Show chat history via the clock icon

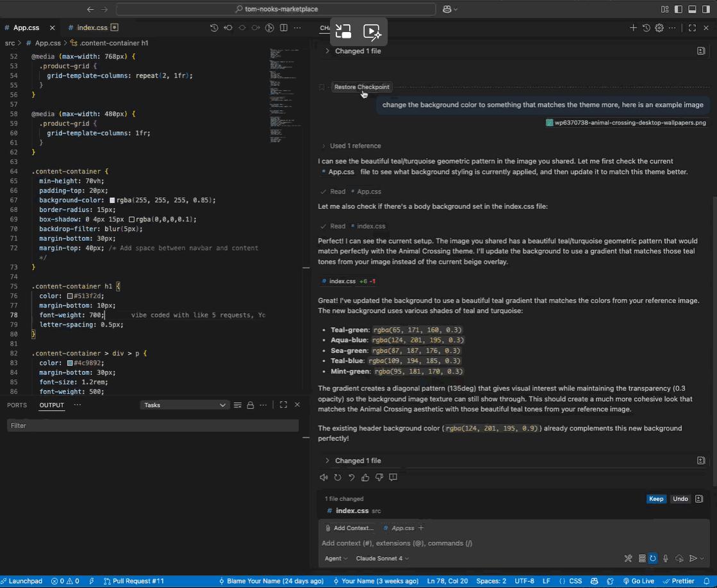647,28
